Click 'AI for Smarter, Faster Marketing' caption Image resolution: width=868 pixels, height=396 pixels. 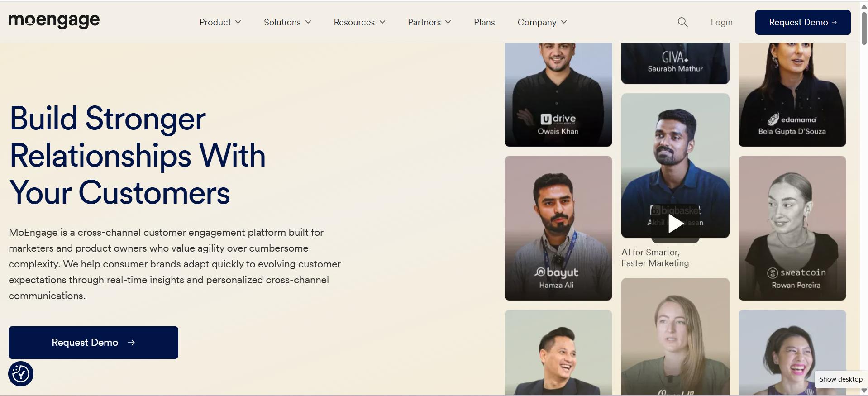click(x=655, y=258)
